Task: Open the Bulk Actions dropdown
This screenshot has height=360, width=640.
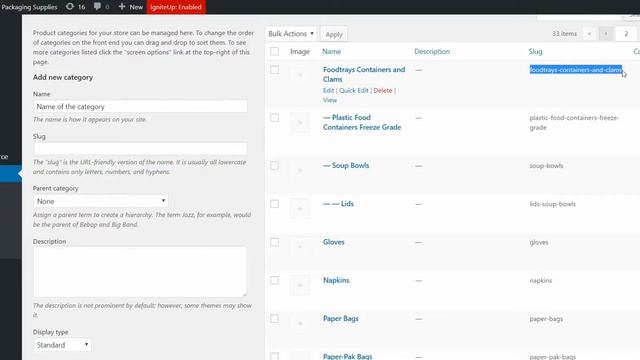Action: point(291,34)
